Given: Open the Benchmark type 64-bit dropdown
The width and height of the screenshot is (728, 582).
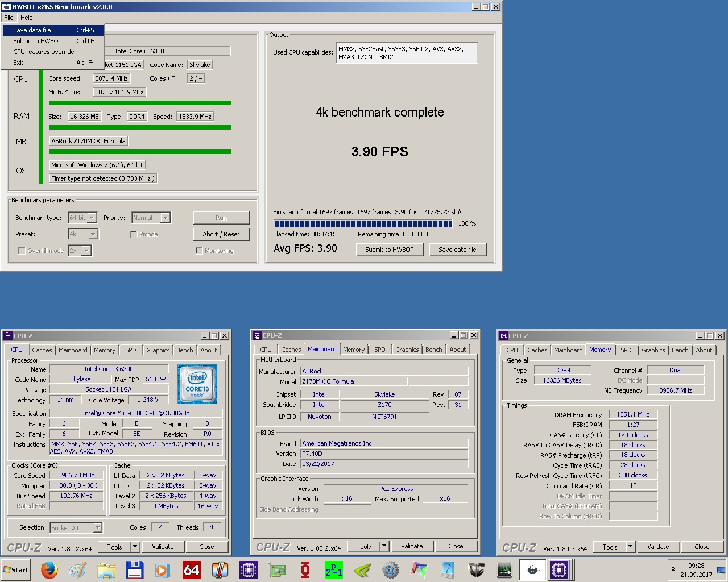Looking at the screenshot, I should tap(82, 218).
